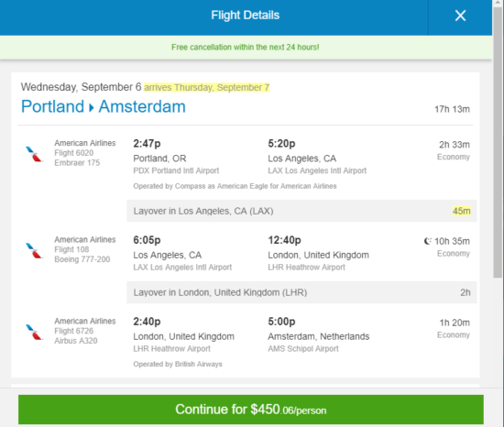Select the Layover in London row
The image size is (504, 427).
tap(301, 292)
